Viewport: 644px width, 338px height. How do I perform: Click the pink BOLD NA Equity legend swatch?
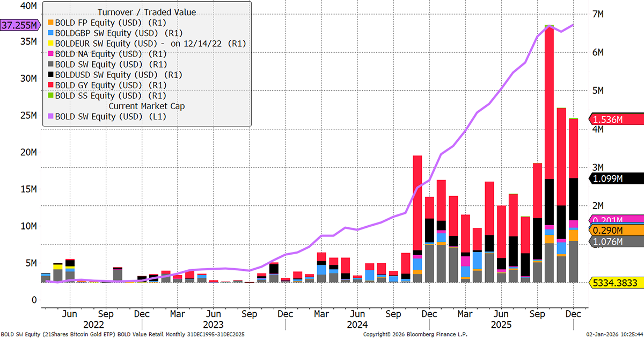coord(50,54)
